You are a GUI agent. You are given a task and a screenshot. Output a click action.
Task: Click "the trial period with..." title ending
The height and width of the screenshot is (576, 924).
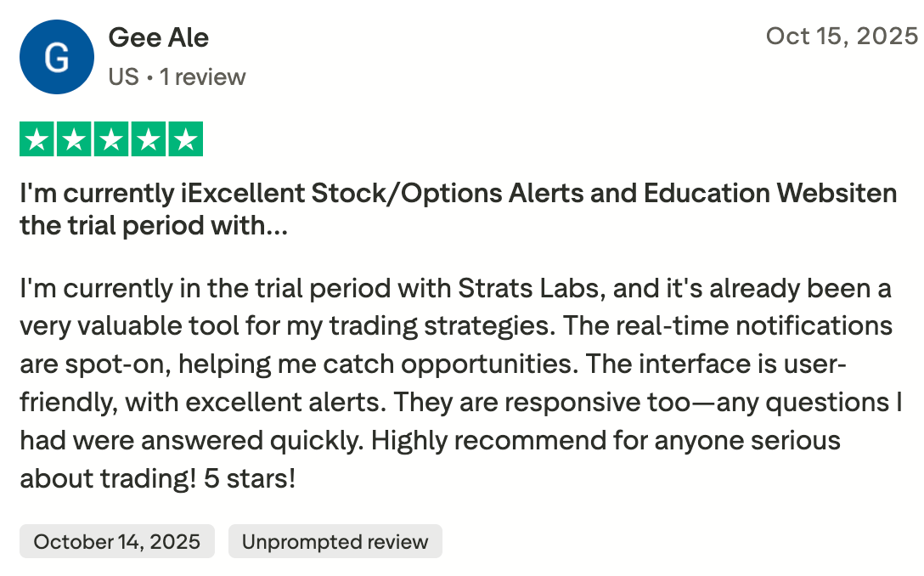tap(154, 227)
